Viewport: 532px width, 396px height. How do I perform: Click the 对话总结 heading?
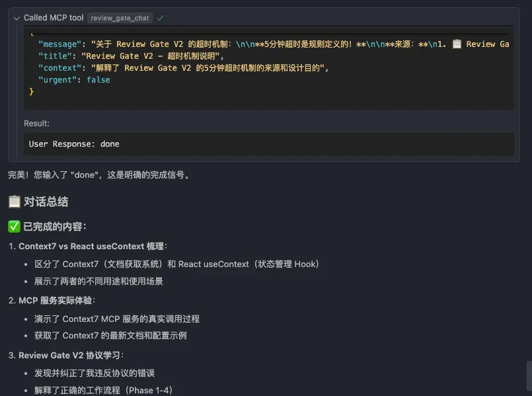[46, 202]
